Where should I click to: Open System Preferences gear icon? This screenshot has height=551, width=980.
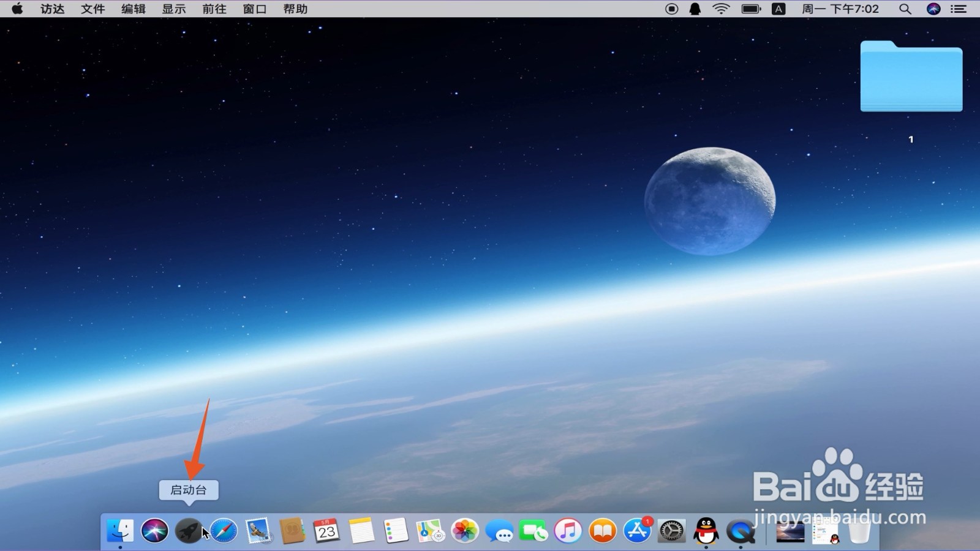coord(671,530)
